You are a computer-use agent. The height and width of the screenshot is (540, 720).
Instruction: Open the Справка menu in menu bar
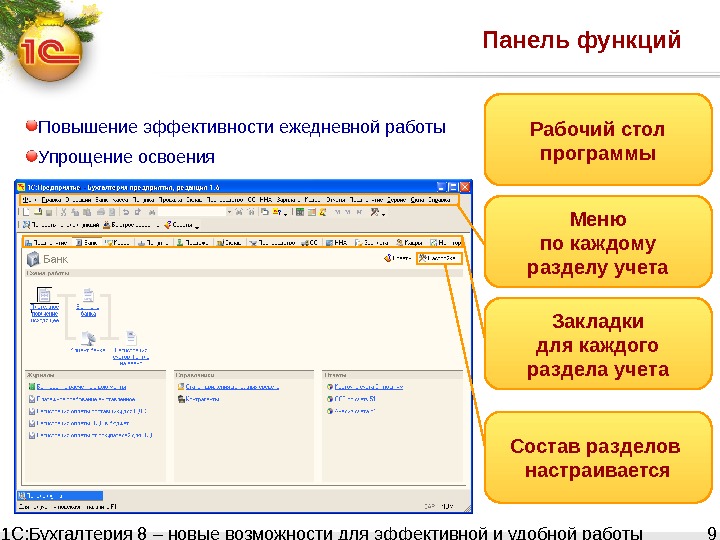(439, 200)
